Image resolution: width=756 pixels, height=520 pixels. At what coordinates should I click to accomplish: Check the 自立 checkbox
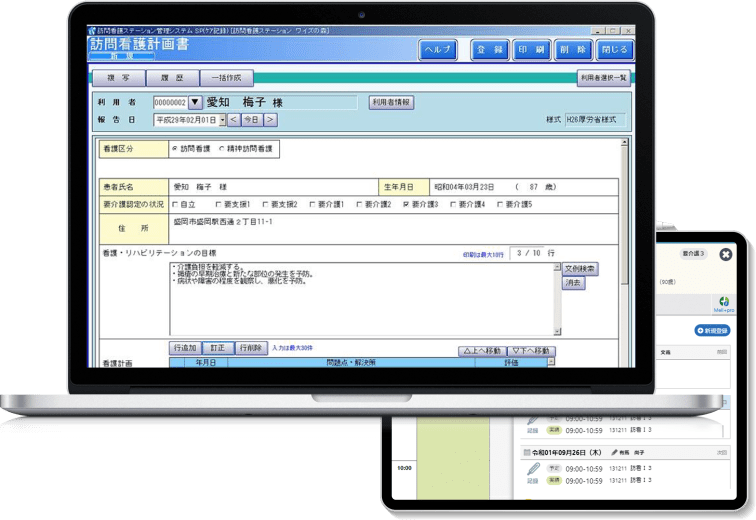click(176, 204)
